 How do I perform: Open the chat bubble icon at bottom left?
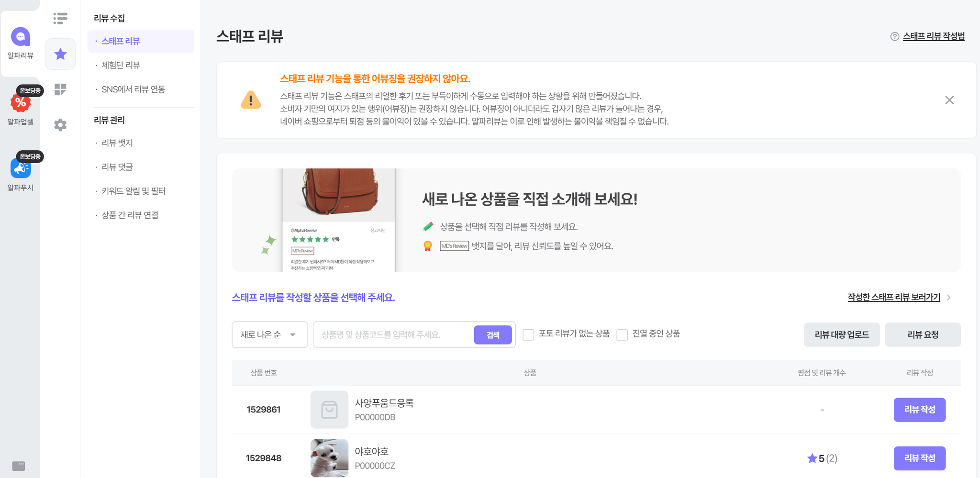(x=19, y=466)
